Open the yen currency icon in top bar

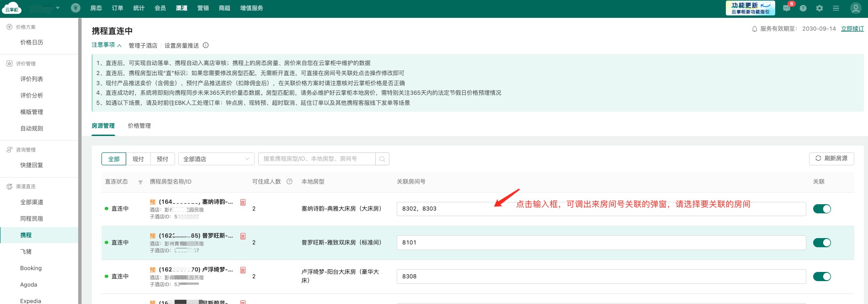[x=76, y=8]
